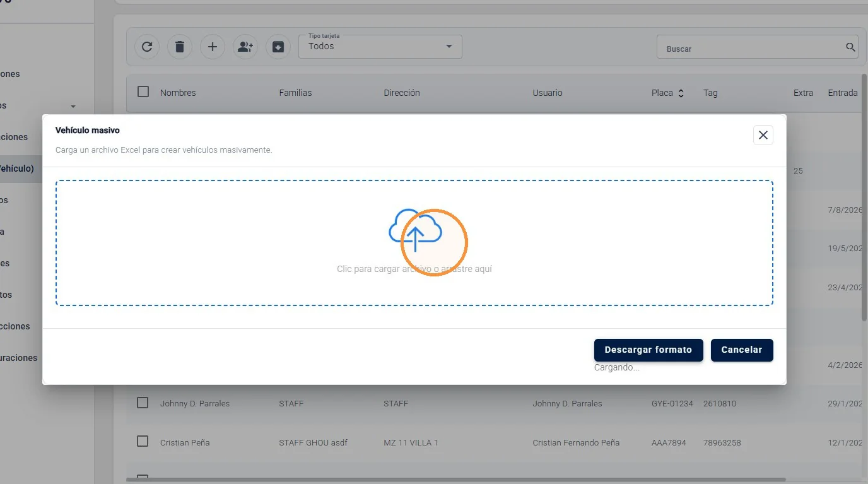The width and height of the screenshot is (868, 484).
Task: Click the Entrada column header
Action: point(843,93)
